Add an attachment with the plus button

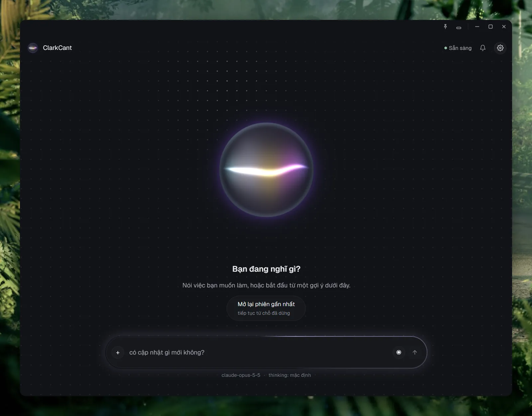[118, 353]
